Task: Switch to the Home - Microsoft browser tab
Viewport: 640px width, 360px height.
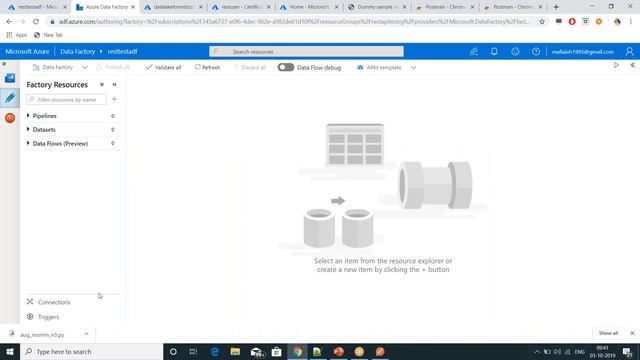Action: (x=309, y=7)
